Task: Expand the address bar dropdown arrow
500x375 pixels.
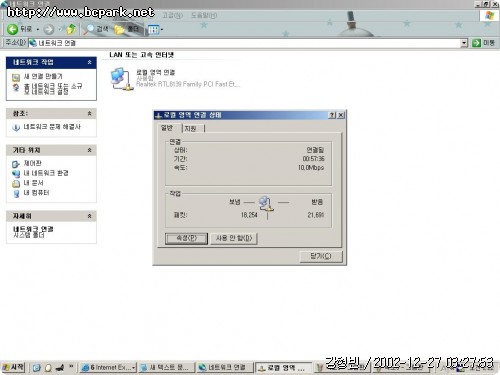Action: (x=464, y=43)
